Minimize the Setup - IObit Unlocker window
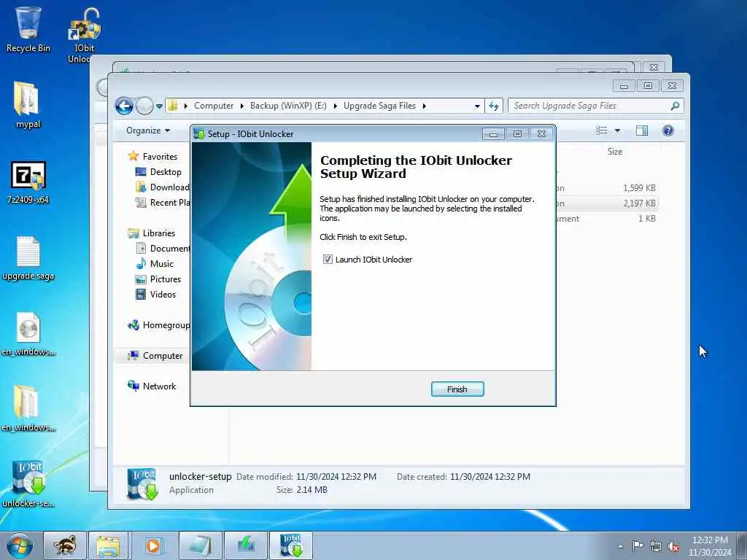This screenshot has height=560, width=747. pos(493,134)
